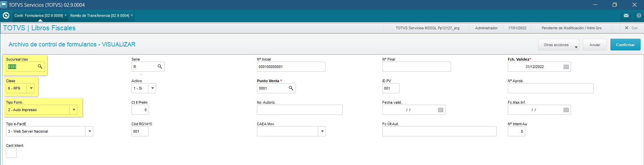Viewport: 644px width, 165px height.
Task: Open the Otras acciones dropdown
Action: (559, 45)
